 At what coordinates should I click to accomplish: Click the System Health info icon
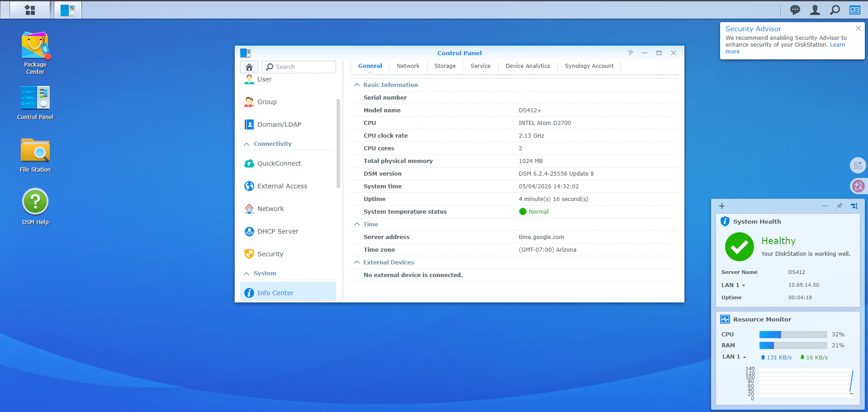click(x=725, y=221)
